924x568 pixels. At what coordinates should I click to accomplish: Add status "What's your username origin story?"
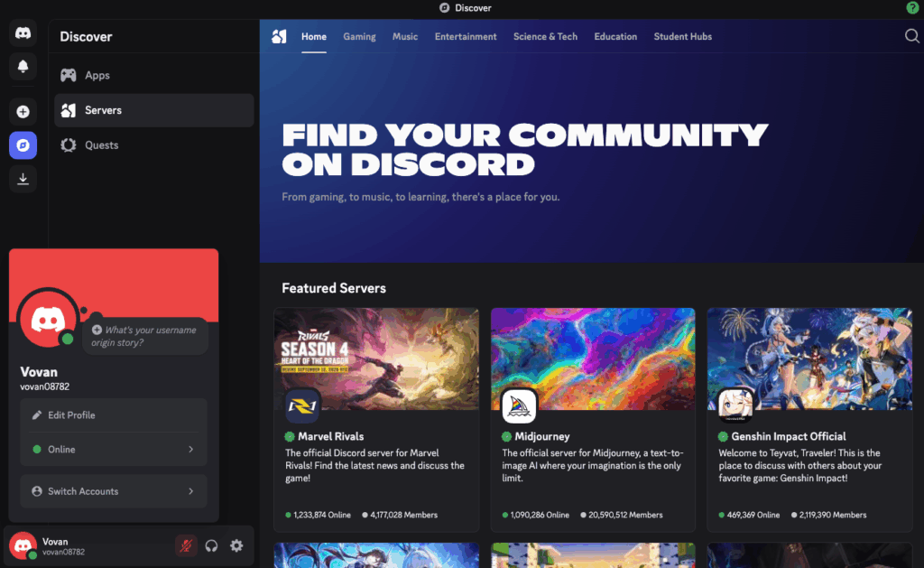(145, 336)
